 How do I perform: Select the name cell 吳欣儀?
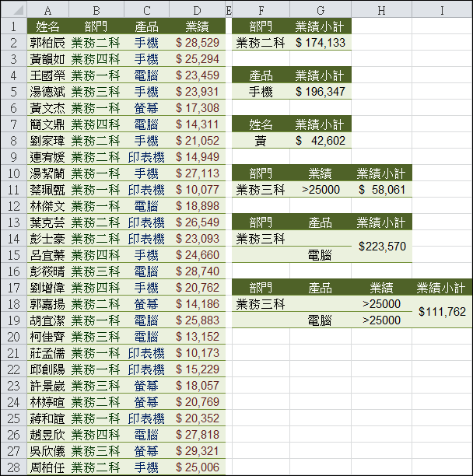(x=47, y=451)
